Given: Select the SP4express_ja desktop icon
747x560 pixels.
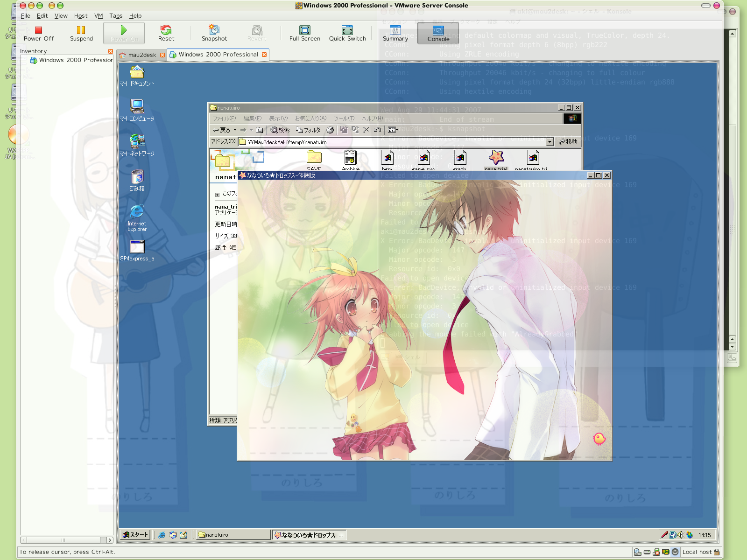Looking at the screenshot, I should tap(137, 250).
